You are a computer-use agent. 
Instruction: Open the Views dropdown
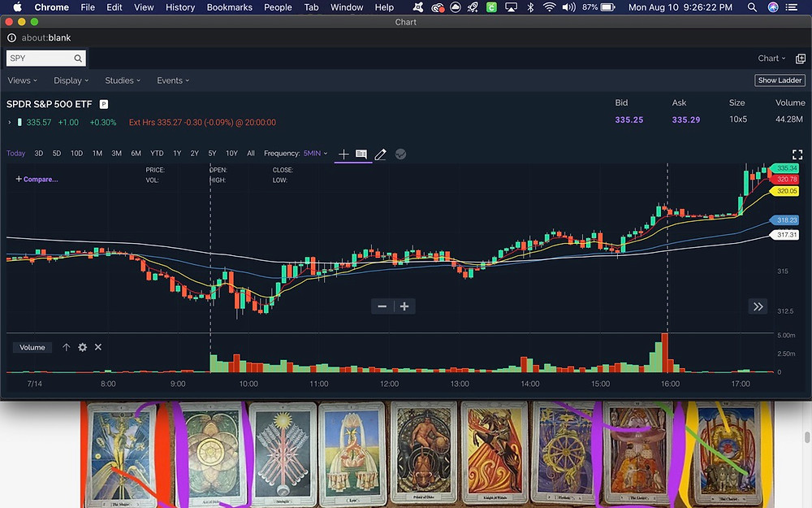(x=22, y=80)
